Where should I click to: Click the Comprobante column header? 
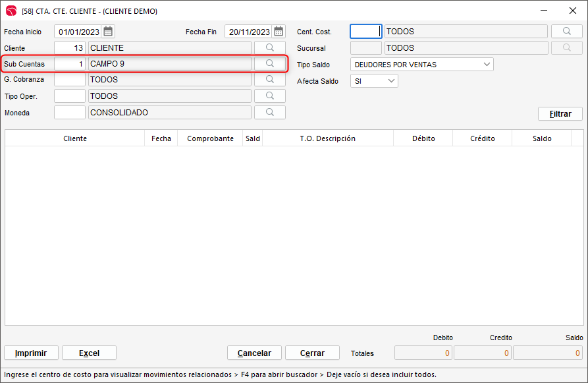pyautogui.click(x=210, y=138)
